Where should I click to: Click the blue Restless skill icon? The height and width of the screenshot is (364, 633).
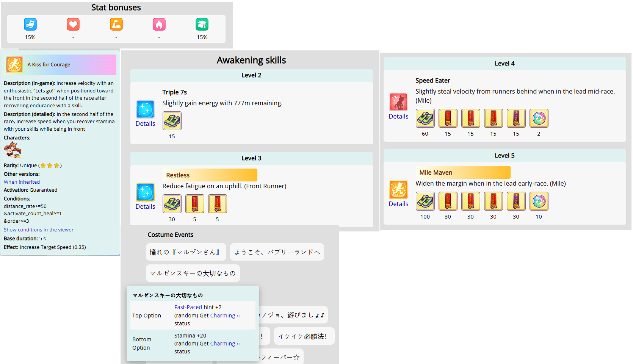(145, 192)
